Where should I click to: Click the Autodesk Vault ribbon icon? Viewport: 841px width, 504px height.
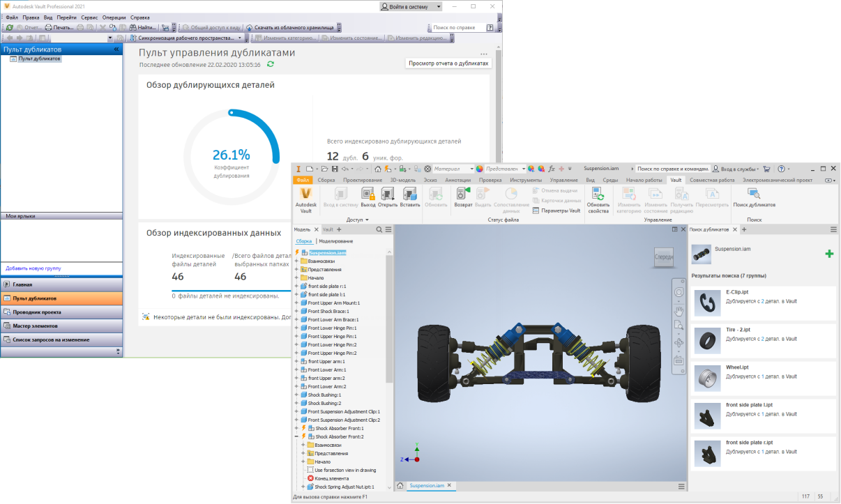pyautogui.click(x=305, y=200)
